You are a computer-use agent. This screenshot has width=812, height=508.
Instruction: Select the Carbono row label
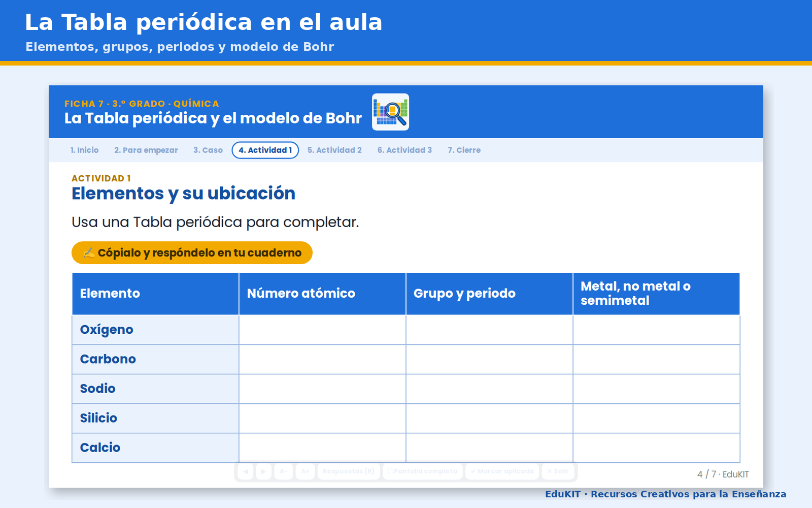(155, 359)
